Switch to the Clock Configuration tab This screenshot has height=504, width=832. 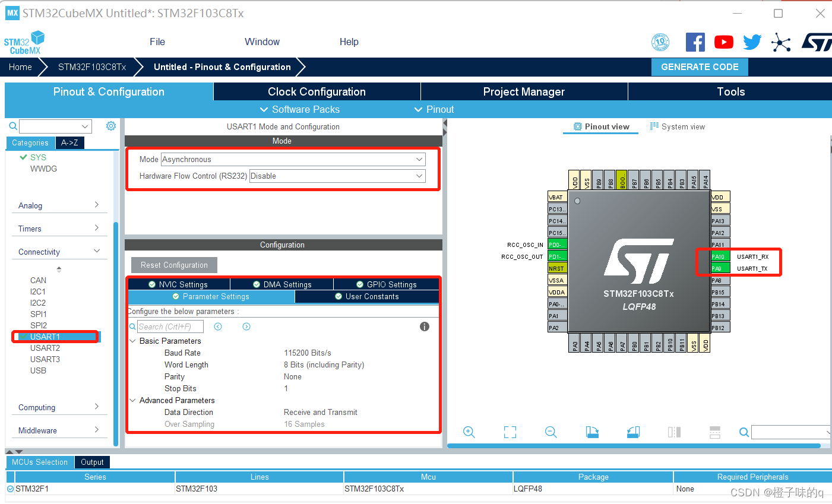pyautogui.click(x=317, y=91)
